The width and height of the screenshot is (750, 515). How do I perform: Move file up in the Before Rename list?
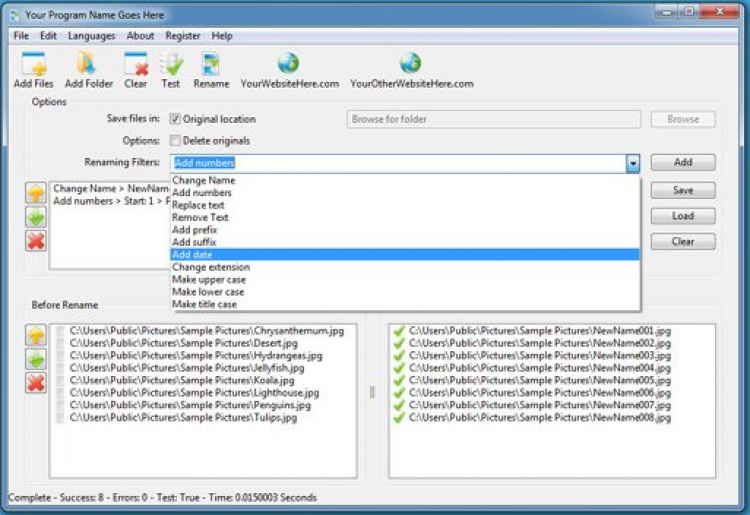36,335
